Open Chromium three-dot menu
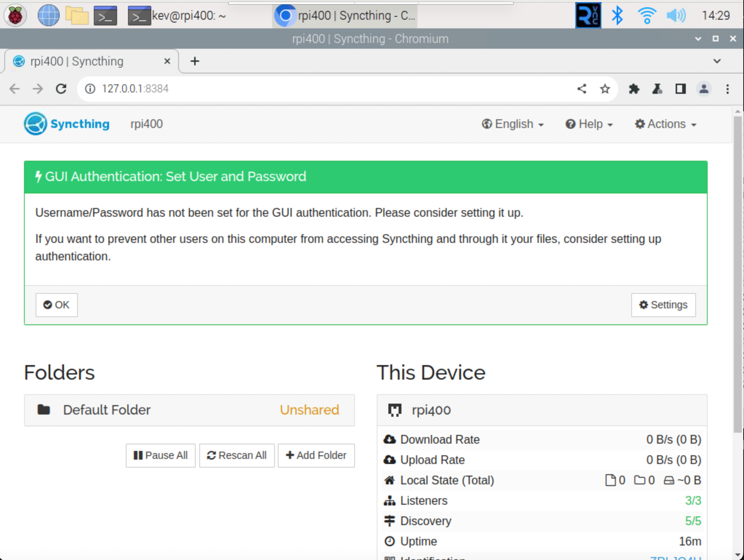 727,89
